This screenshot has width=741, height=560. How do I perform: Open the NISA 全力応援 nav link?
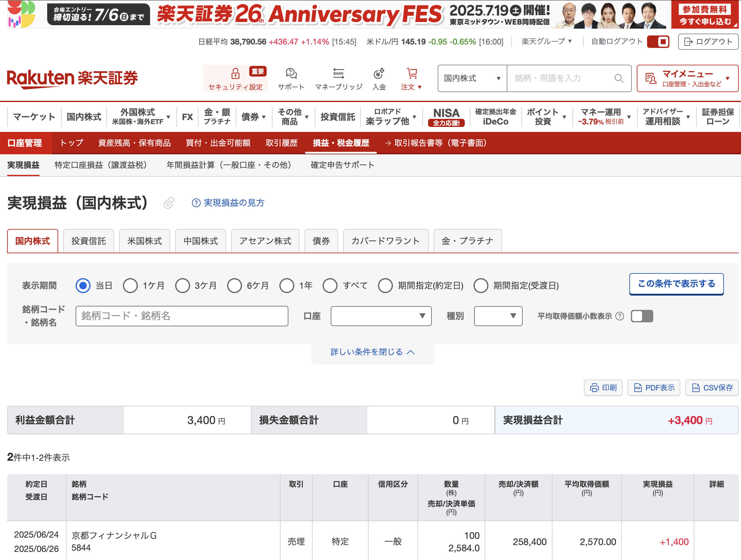click(446, 117)
